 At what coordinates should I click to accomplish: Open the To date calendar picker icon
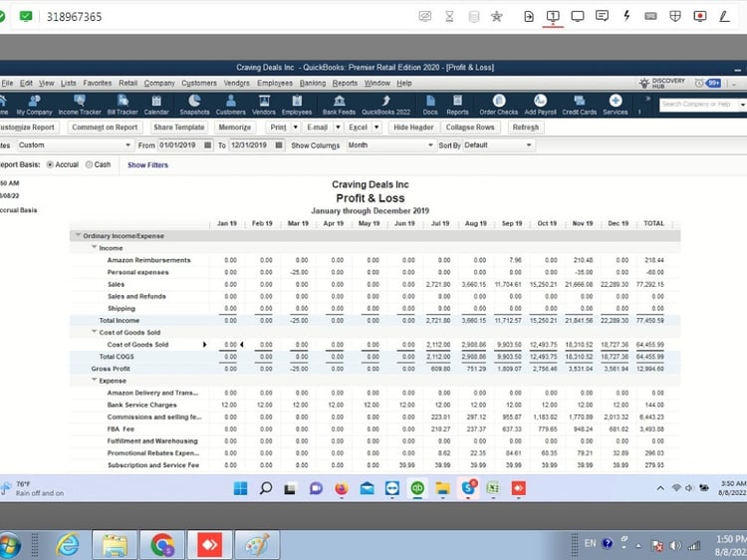click(279, 144)
